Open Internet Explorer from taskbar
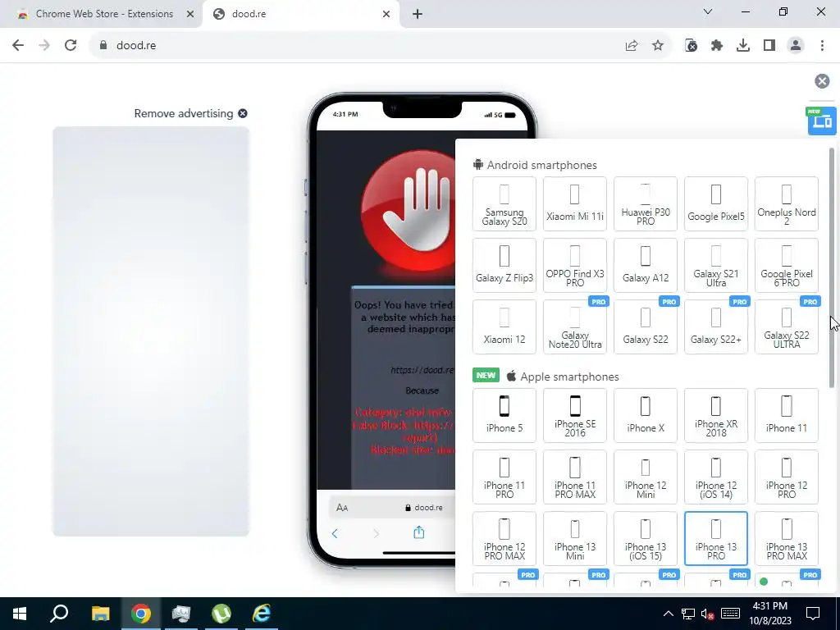This screenshot has height=630, width=840. 262,614
